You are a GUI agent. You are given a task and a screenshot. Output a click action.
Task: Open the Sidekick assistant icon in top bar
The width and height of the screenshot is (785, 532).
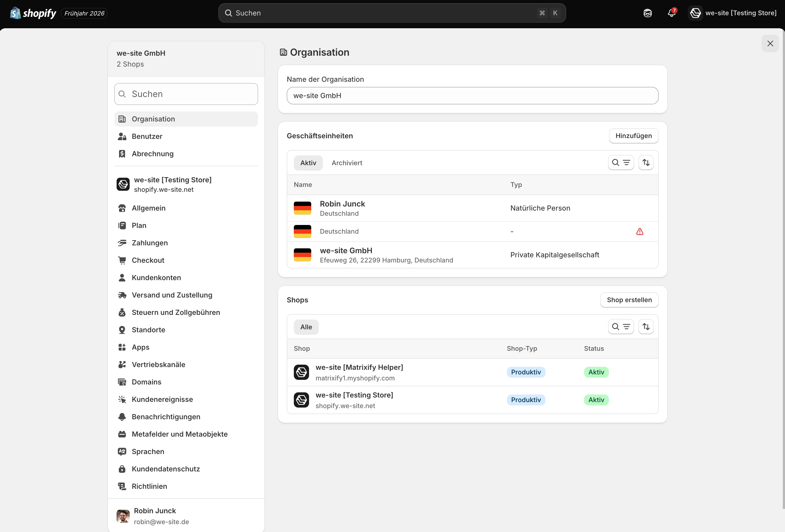(647, 13)
